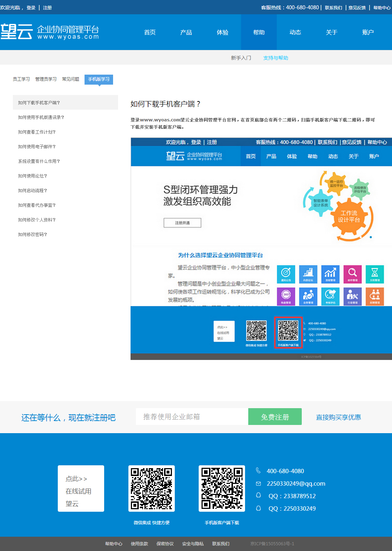The height and width of the screenshot is (551, 392).
Task: Click the 手机版客户端下载 QR code in footer
Action: tap(222, 489)
